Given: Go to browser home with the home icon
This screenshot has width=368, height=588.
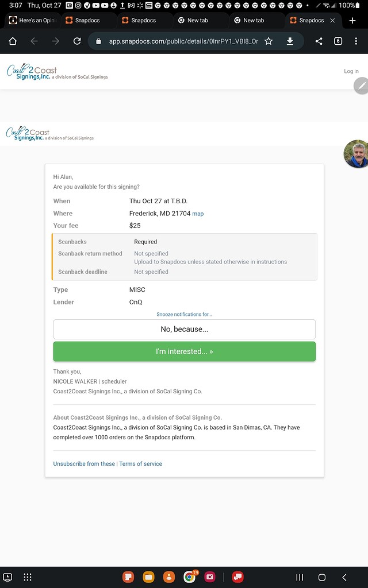Looking at the screenshot, I should coord(12,41).
